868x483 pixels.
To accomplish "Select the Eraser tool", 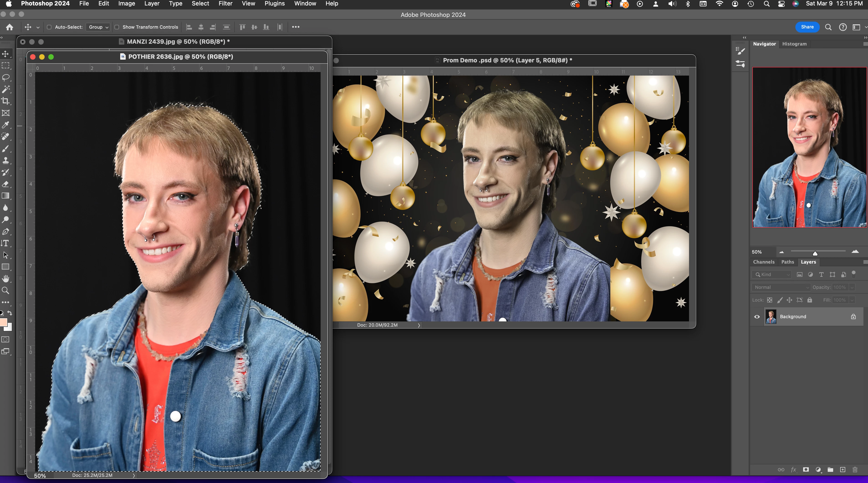I will (x=6, y=184).
